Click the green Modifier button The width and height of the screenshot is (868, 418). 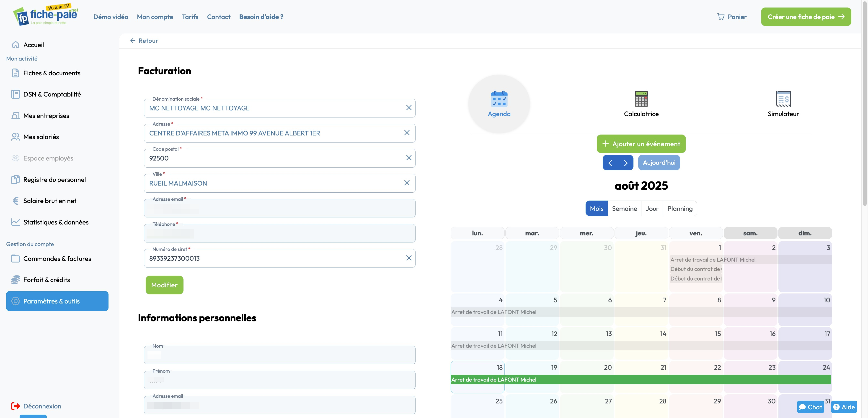pos(164,285)
